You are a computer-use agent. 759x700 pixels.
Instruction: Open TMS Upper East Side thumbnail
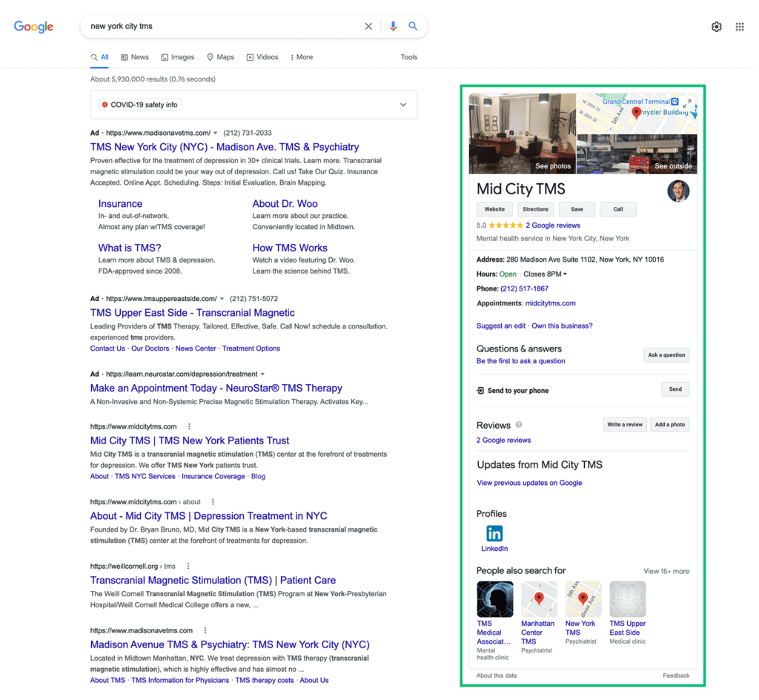click(x=628, y=599)
